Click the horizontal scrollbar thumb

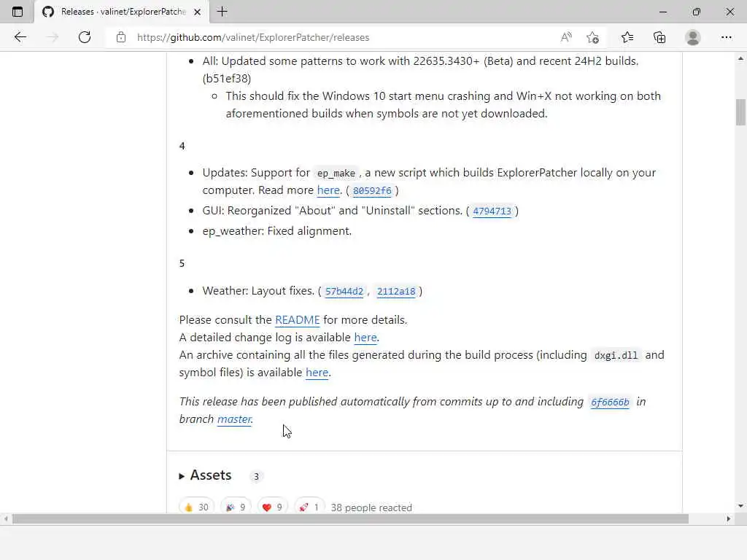coord(350,519)
